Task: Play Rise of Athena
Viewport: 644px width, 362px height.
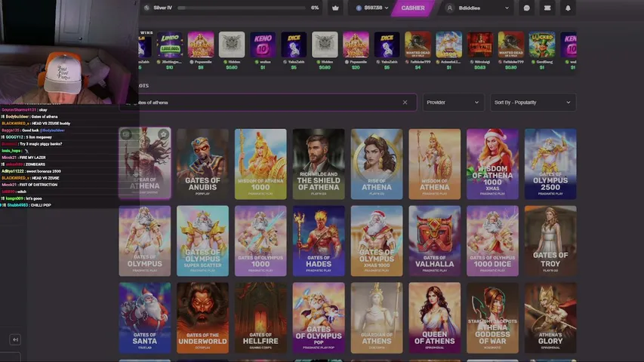Action: [377, 164]
